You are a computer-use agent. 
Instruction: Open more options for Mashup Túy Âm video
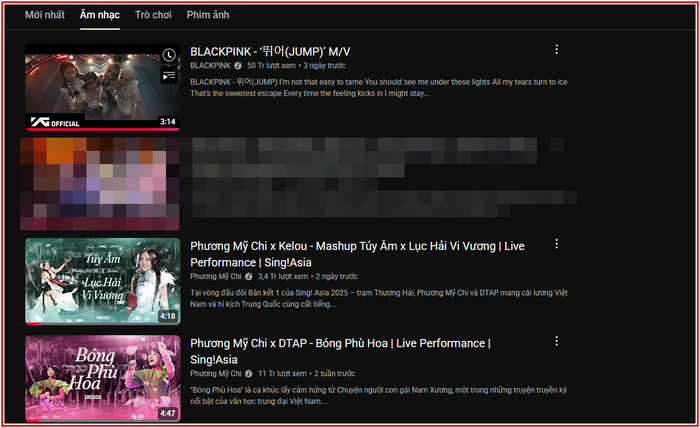point(556,244)
